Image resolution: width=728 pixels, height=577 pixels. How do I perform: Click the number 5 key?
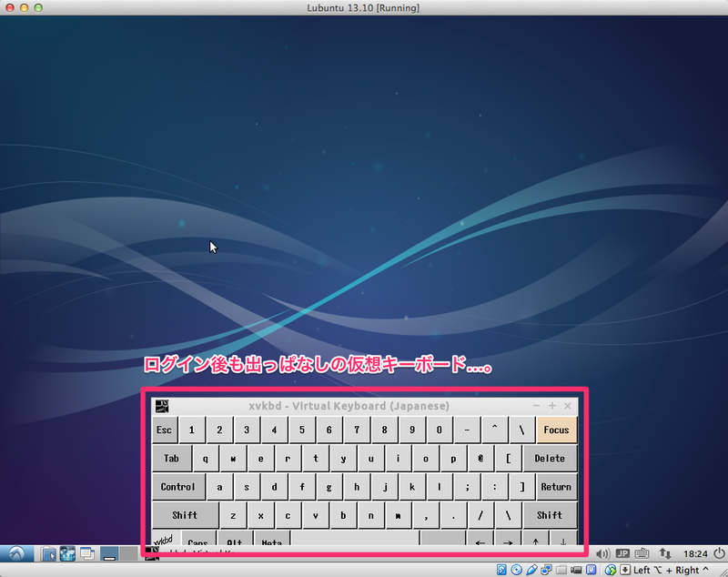[302, 430]
